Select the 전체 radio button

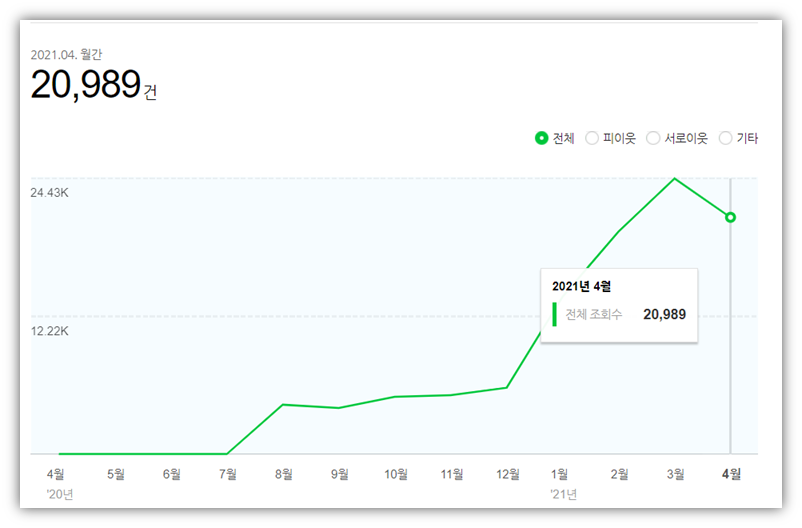542,138
